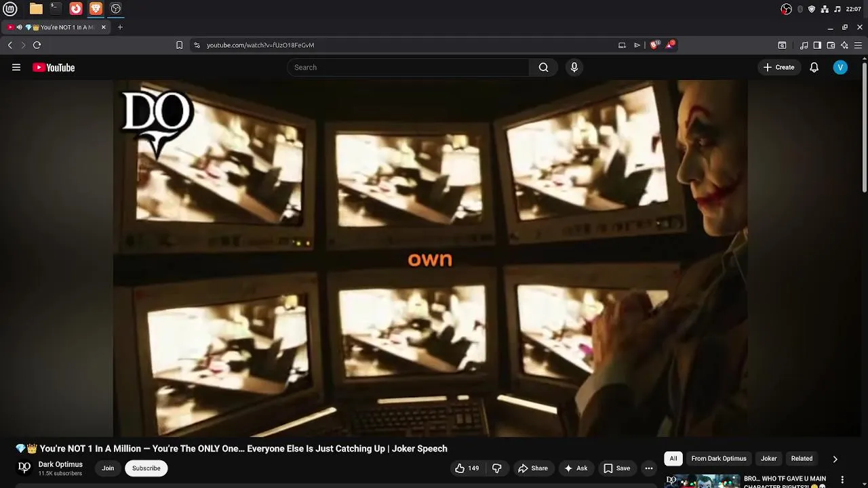Switch to Brave browser in the panel

[x=96, y=9]
